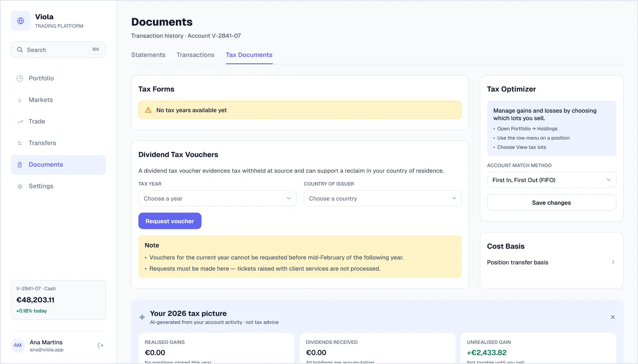638x364 pixels.
Task: Open the Trade sidebar item
Action: 58,121
